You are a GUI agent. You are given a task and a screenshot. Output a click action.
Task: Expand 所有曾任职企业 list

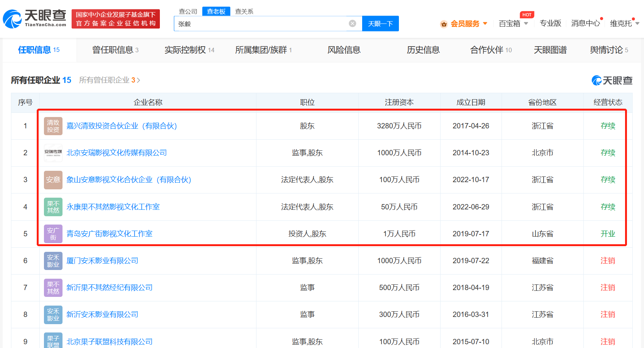pyautogui.click(x=109, y=80)
